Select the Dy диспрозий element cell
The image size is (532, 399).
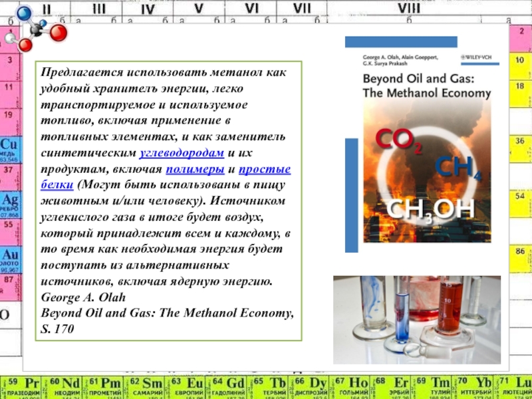[308, 387]
